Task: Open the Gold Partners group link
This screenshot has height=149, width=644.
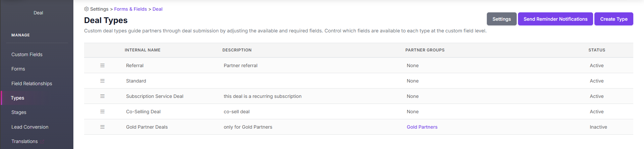Action: click(422, 127)
